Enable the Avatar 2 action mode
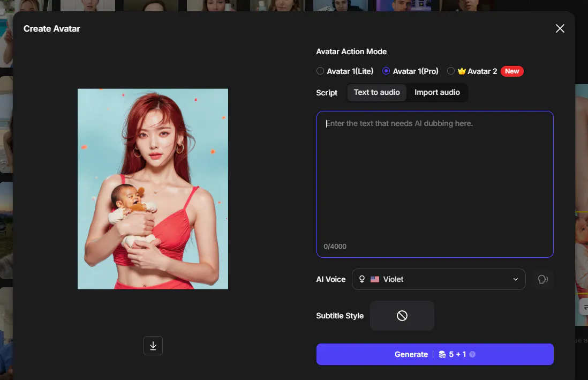588x380 pixels. point(451,71)
